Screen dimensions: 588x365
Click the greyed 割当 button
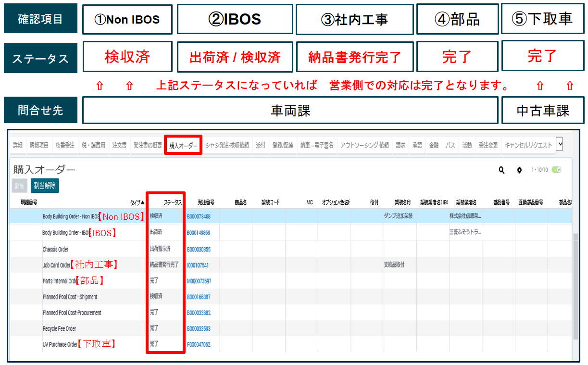tap(19, 185)
